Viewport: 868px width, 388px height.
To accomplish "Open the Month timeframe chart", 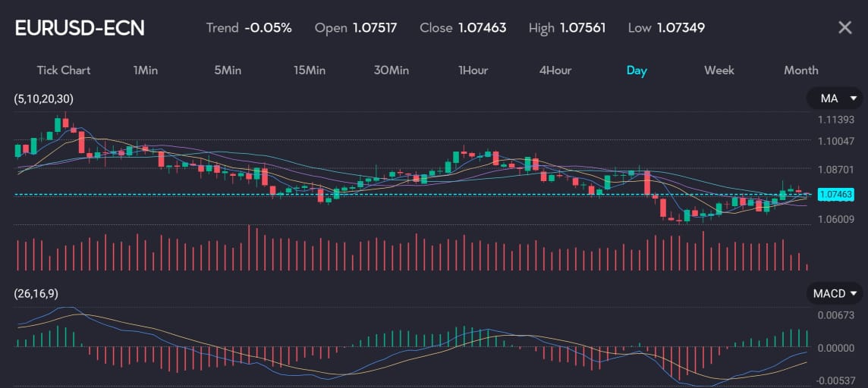I will 800,70.
